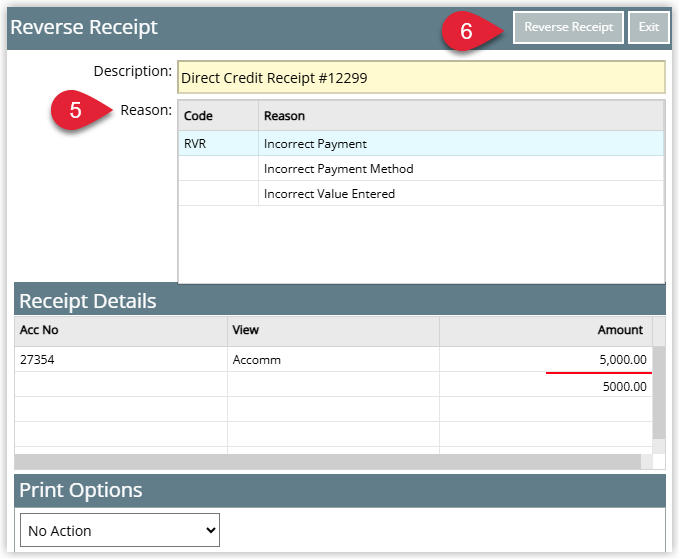Click the Receipt Details horizontal scrollbar
Screen dimensions: 680x560
point(328,462)
